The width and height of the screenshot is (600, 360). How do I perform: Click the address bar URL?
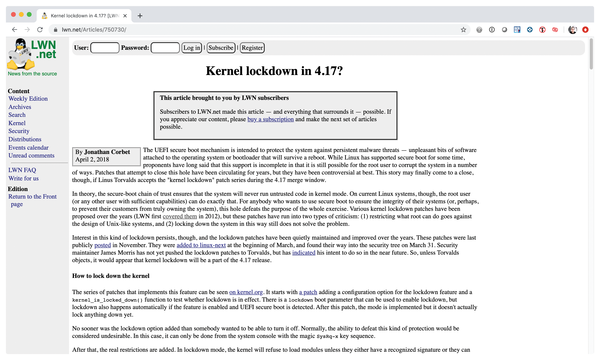(x=94, y=29)
